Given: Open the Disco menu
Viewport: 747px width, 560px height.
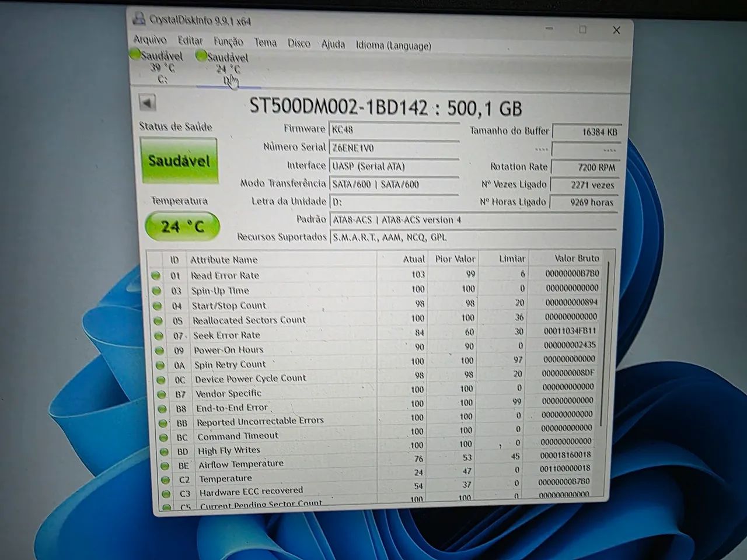Looking at the screenshot, I should tap(299, 43).
